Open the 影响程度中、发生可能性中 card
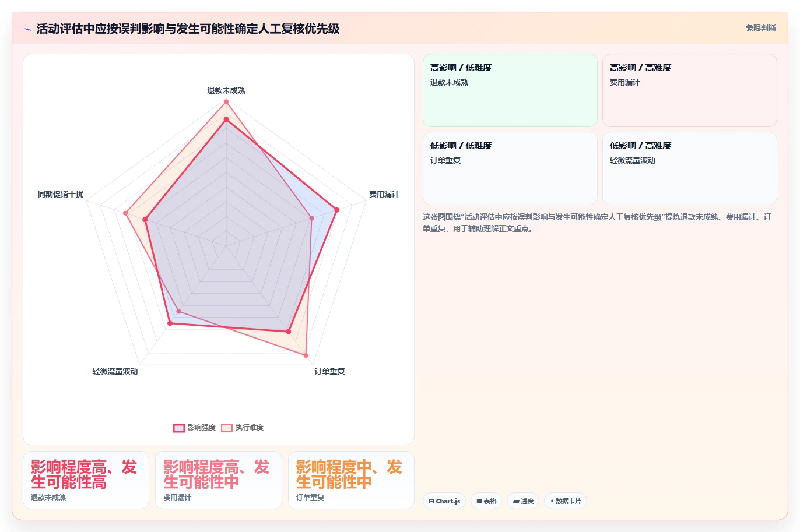Screen dimensions: 800x532 coord(351,480)
